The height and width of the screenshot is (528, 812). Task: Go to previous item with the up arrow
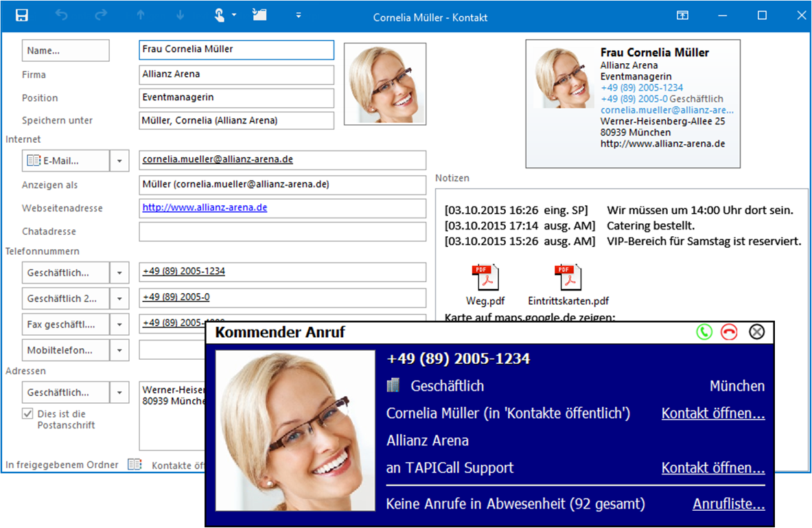click(140, 15)
